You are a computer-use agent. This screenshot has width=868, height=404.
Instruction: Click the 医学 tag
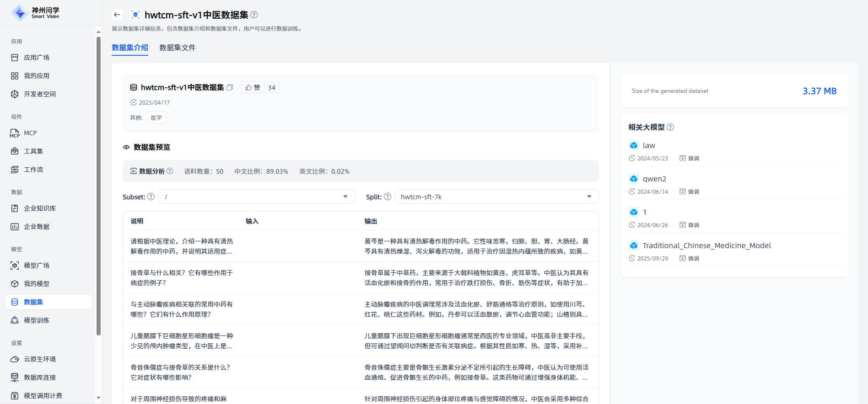pos(156,117)
